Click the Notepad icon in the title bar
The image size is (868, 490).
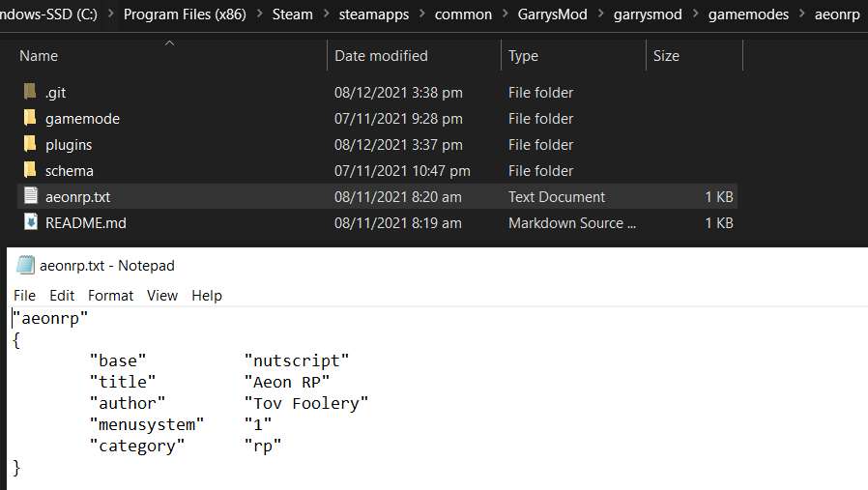pos(25,265)
